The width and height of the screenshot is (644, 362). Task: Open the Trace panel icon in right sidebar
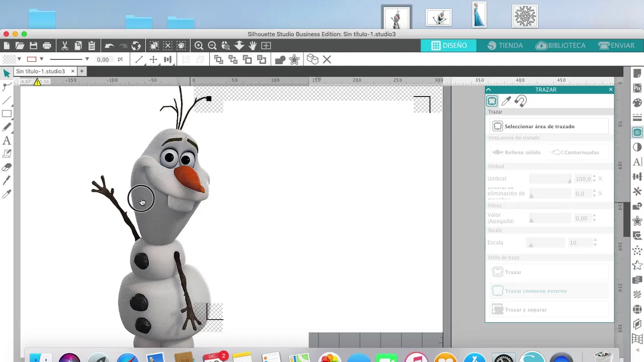click(637, 132)
